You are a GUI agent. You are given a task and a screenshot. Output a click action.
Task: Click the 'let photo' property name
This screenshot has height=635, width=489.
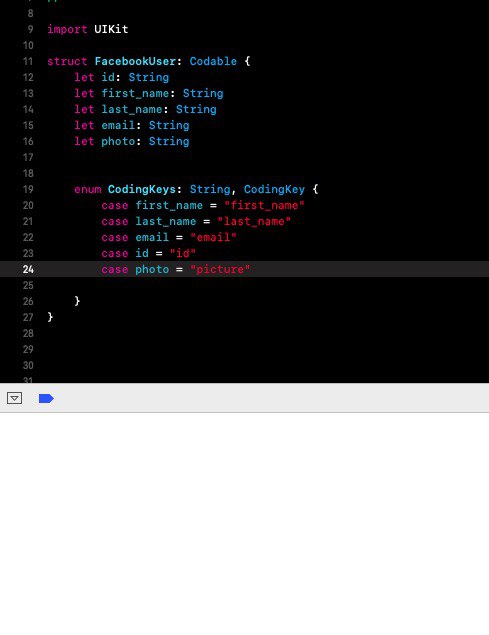pos(118,141)
